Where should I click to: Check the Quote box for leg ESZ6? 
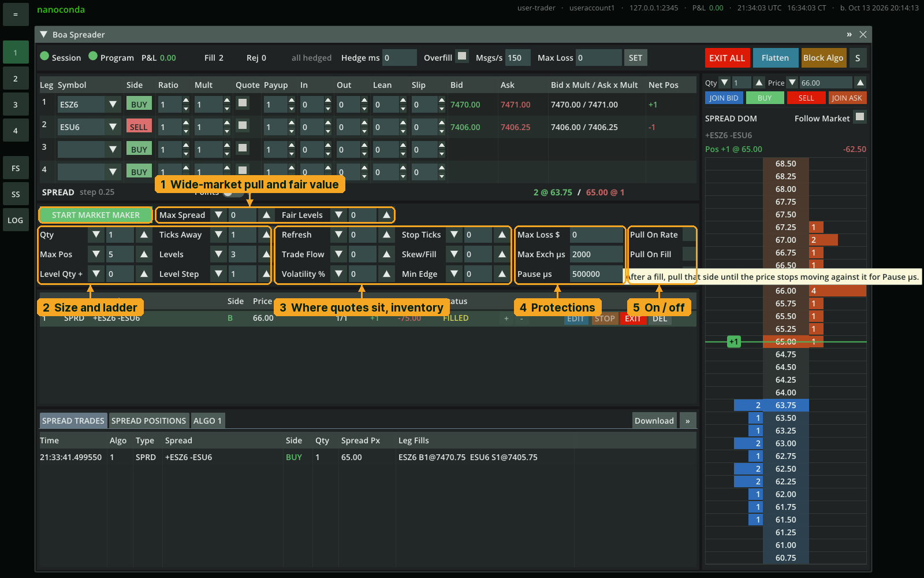[243, 103]
